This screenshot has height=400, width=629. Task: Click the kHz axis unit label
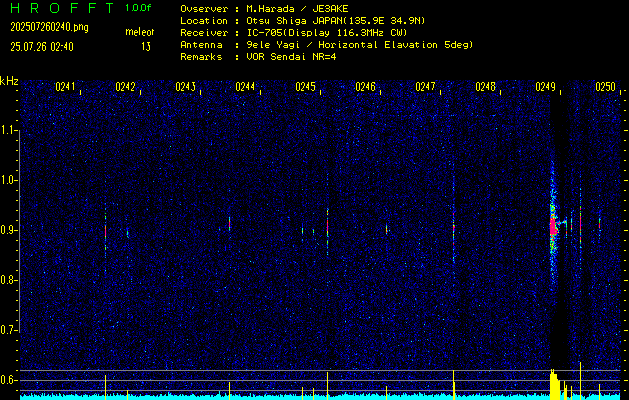[9, 81]
